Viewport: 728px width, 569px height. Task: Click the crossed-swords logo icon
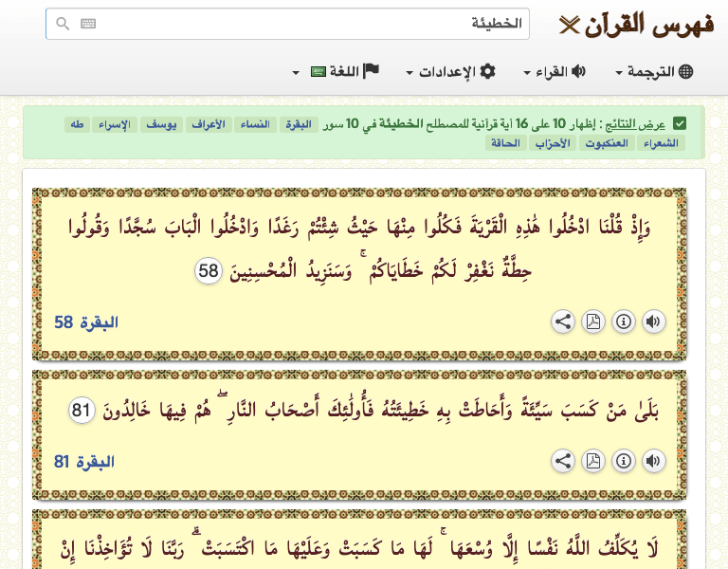(569, 25)
